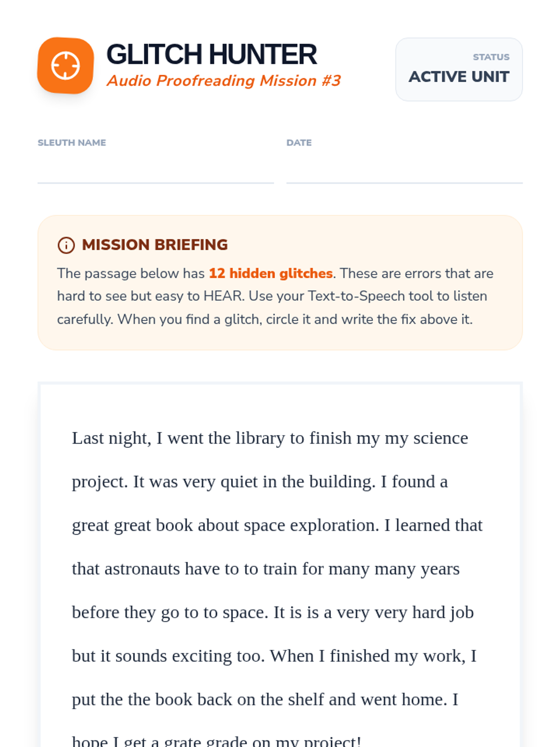The height and width of the screenshot is (747, 560).
Task: Click the Mission Briefing heading
Action: click(154, 245)
